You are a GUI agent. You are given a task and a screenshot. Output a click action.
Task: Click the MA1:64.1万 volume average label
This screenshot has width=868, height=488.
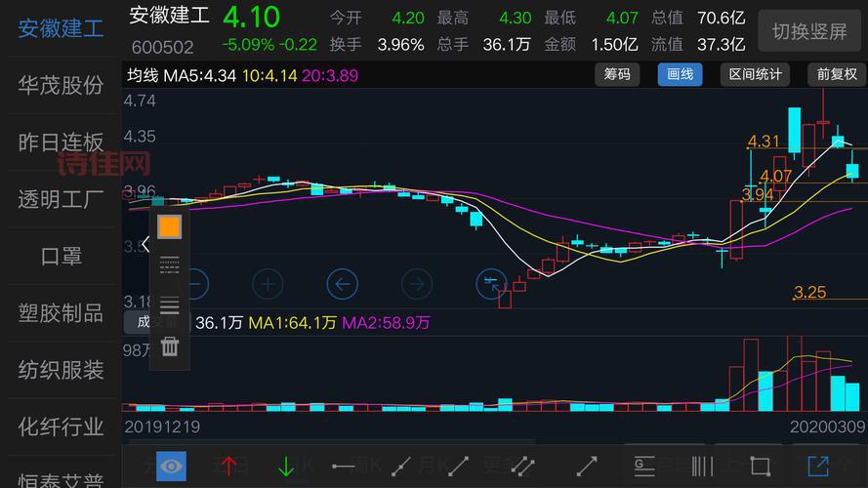tap(292, 322)
